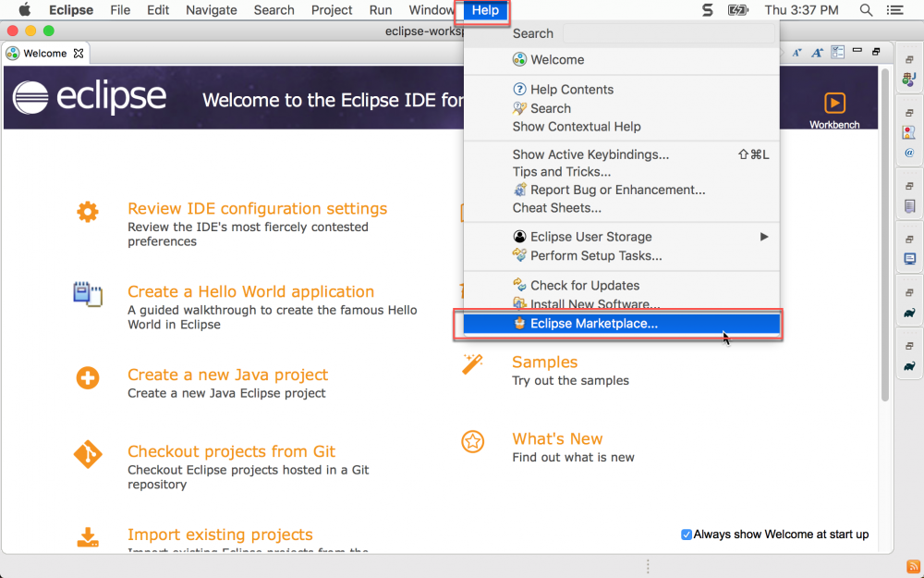Close the Welcome tab
This screenshot has height=578, width=924.
(79, 54)
